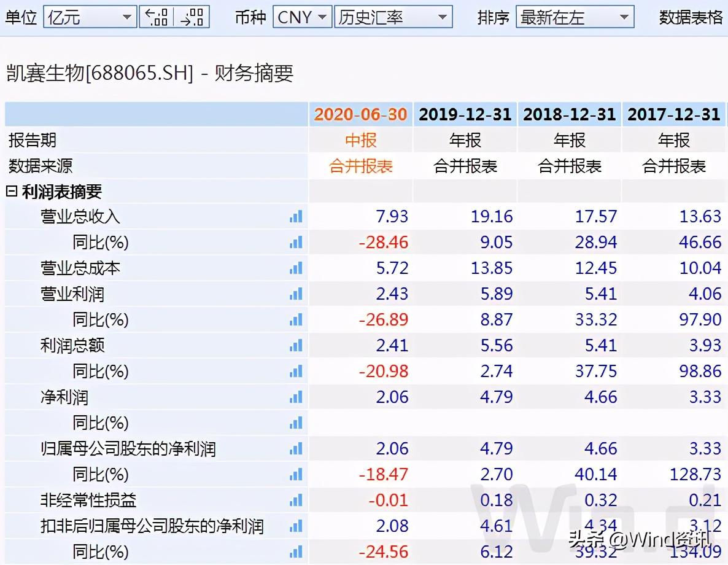Select the 2020-06-30 column header
The width and height of the screenshot is (728, 565).
(x=361, y=114)
